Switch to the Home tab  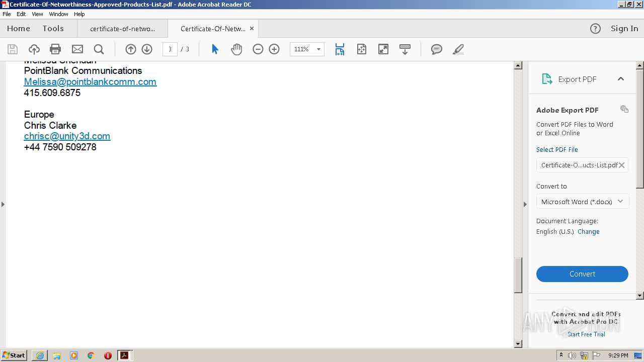click(19, 29)
